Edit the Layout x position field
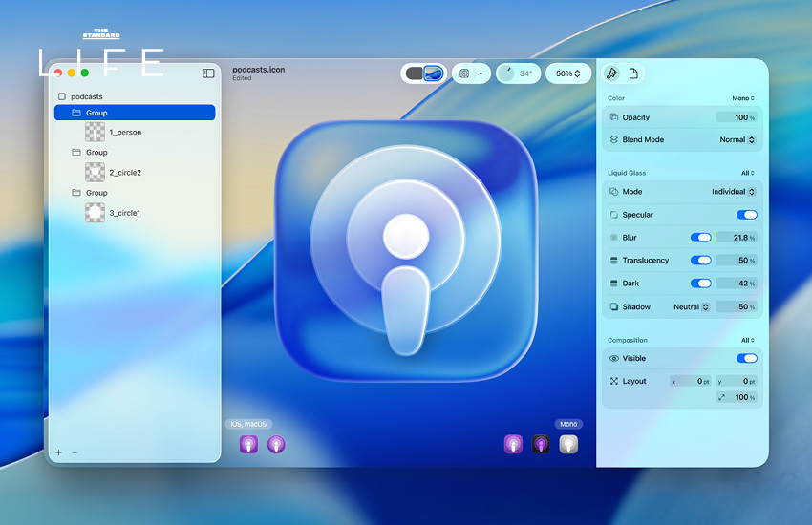 point(691,381)
